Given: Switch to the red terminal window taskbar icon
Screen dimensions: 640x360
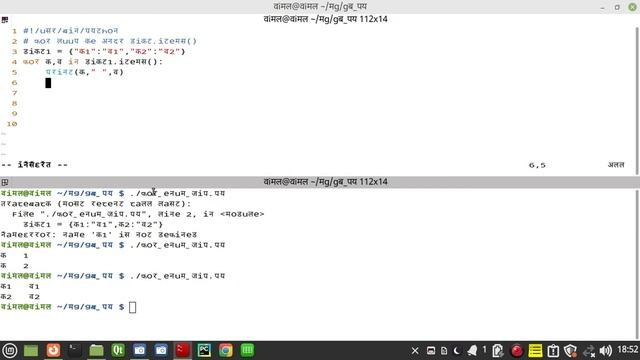Looking at the screenshot, I should (183, 350).
